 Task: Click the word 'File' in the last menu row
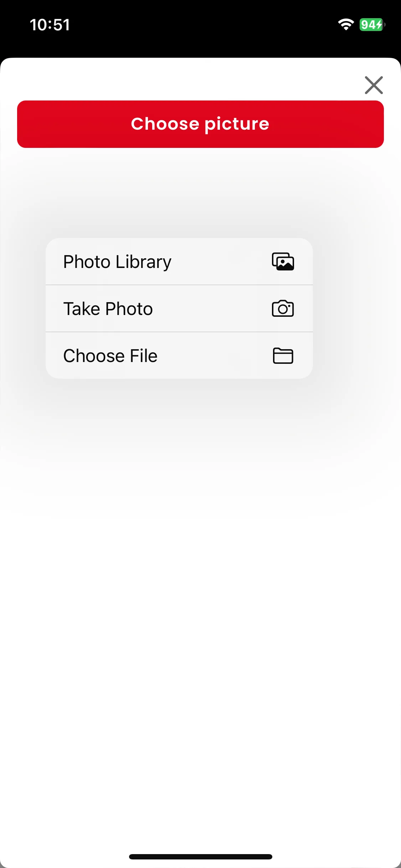144,356
